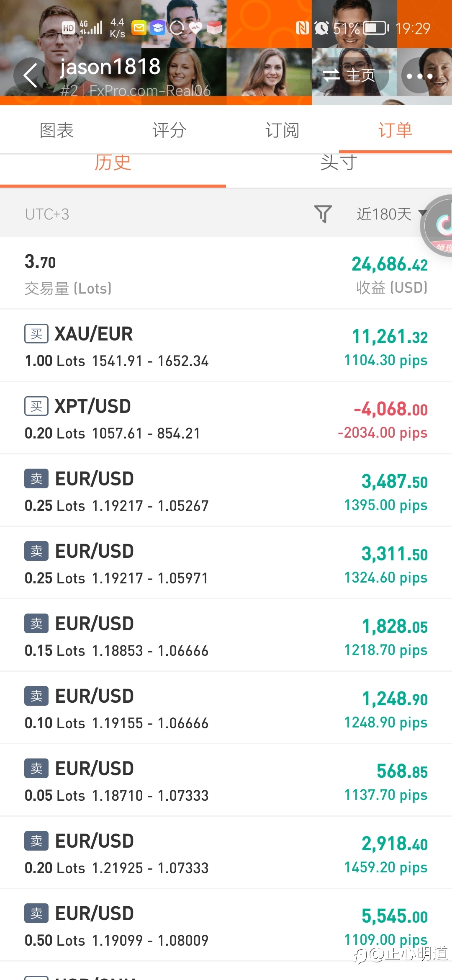Select the 历史 history sub-tab

113,163
